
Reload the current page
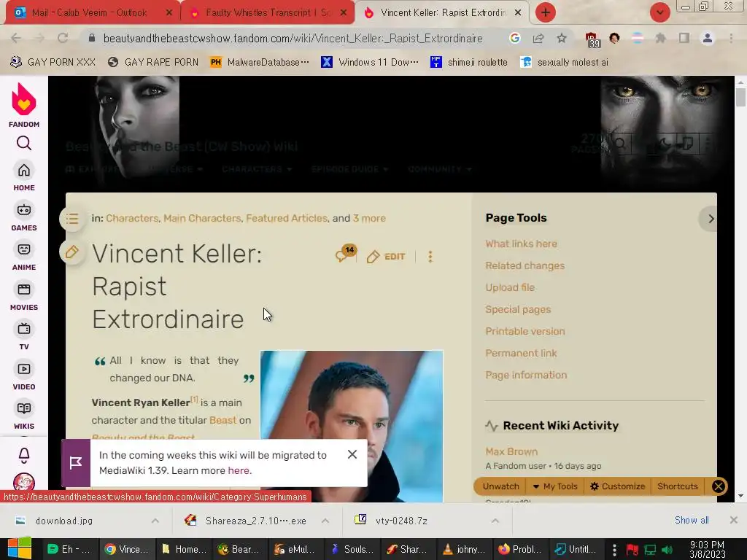point(63,38)
